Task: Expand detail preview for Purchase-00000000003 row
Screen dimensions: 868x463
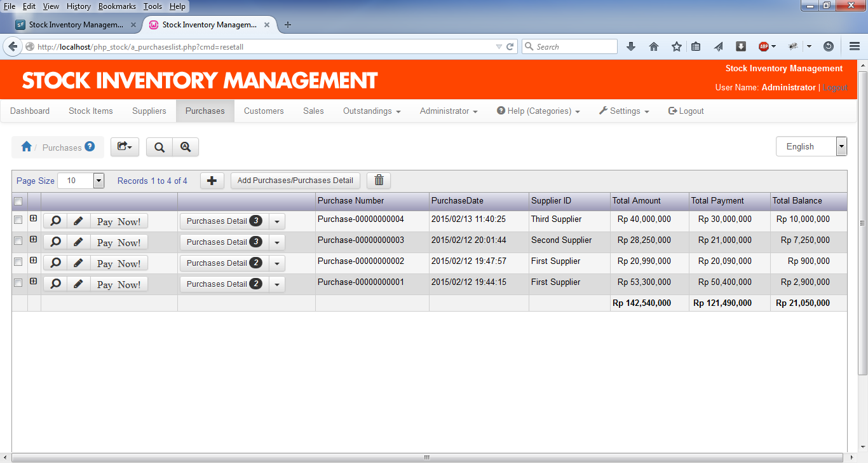Action: point(34,240)
